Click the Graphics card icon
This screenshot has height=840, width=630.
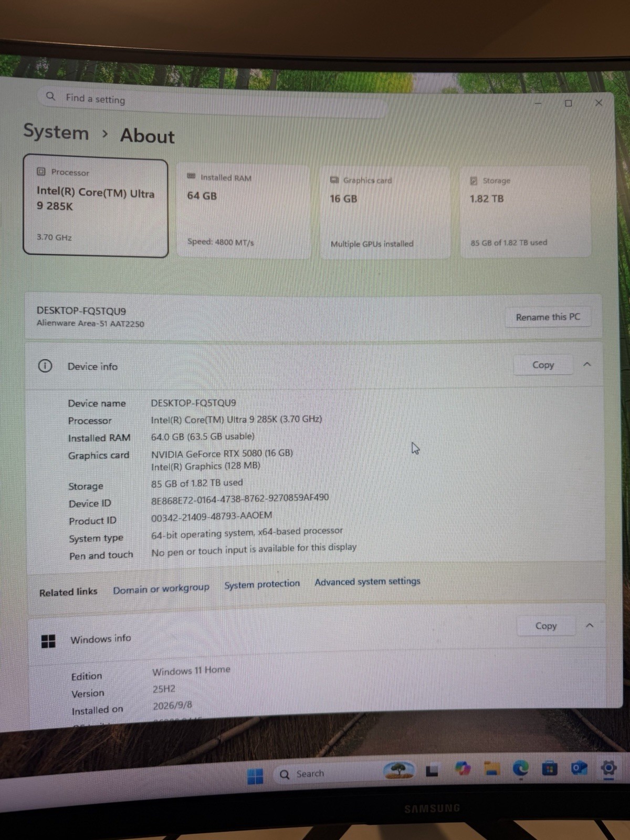point(334,180)
